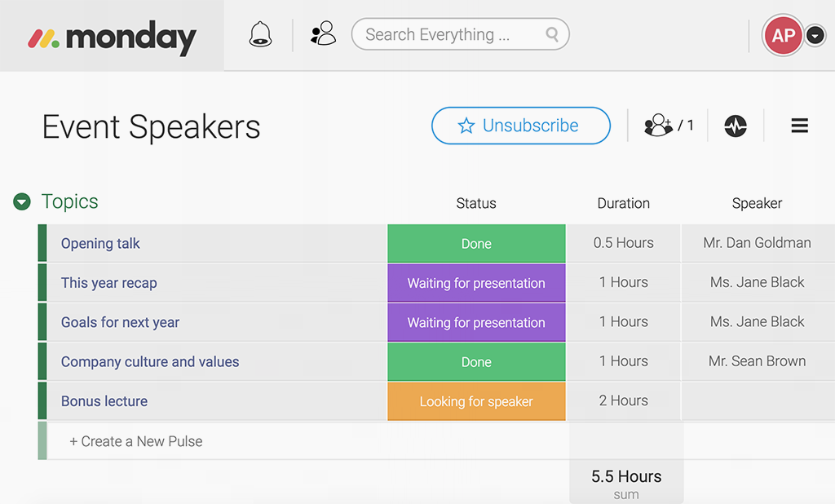Edit Goals for next year duration

click(x=624, y=322)
